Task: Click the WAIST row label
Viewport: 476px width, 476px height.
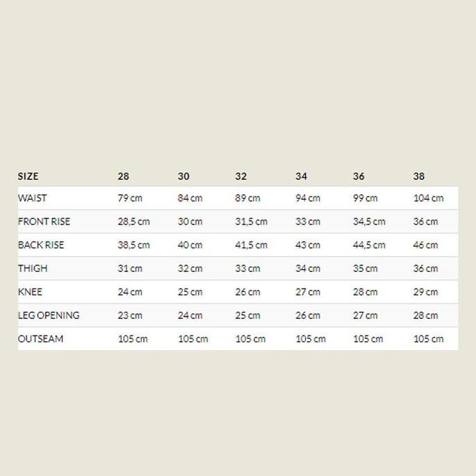Action: point(33,198)
